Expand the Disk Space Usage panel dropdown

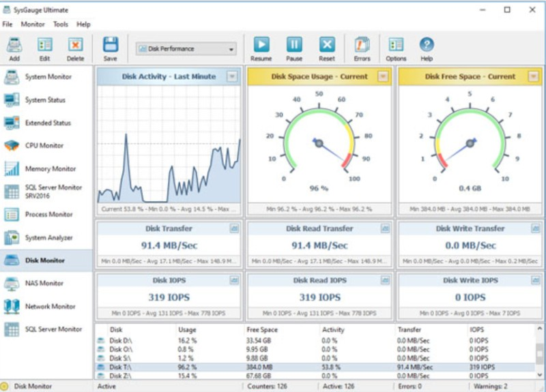pos(383,76)
